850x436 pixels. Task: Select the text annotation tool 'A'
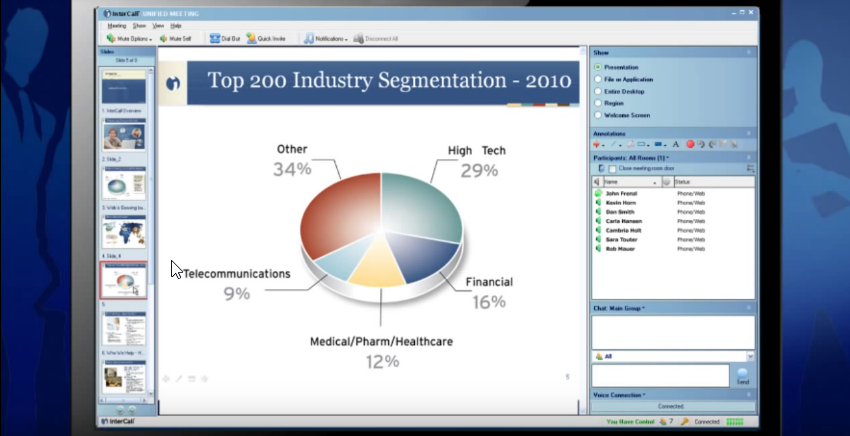(675, 144)
